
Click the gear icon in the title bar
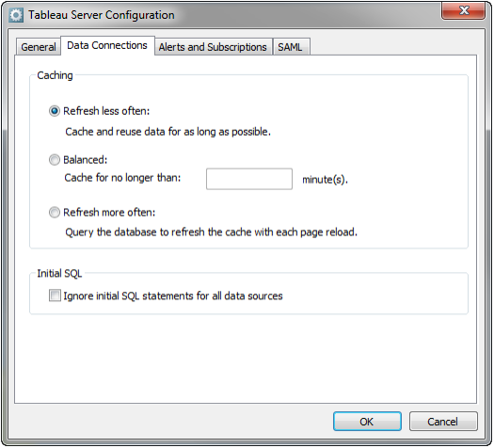pos(16,15)
